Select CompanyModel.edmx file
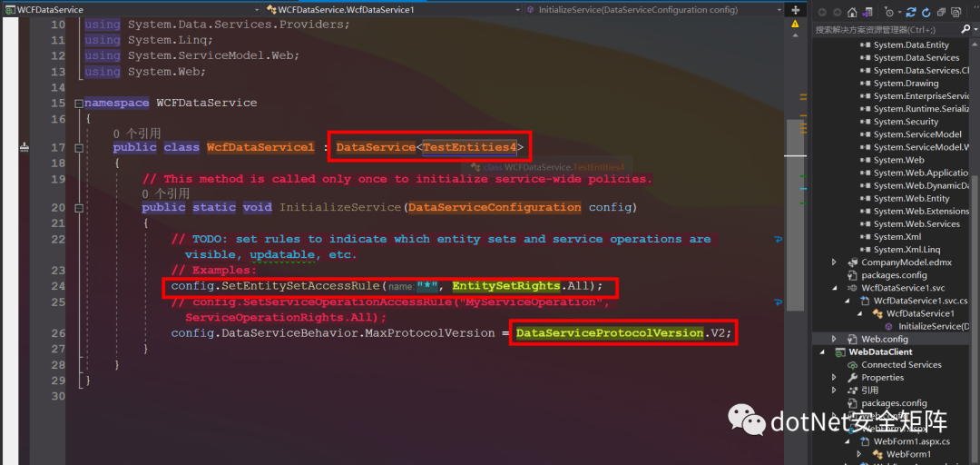 coord(906,262)
